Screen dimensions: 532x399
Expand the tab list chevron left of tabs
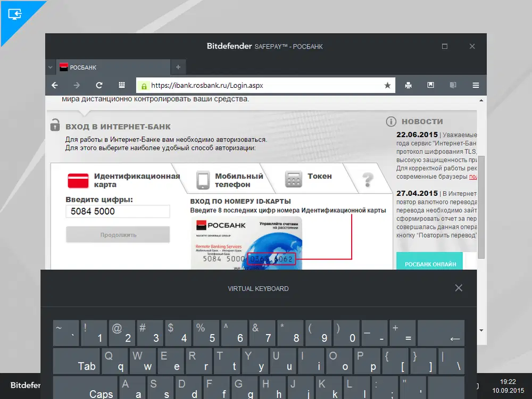[51, 67]
